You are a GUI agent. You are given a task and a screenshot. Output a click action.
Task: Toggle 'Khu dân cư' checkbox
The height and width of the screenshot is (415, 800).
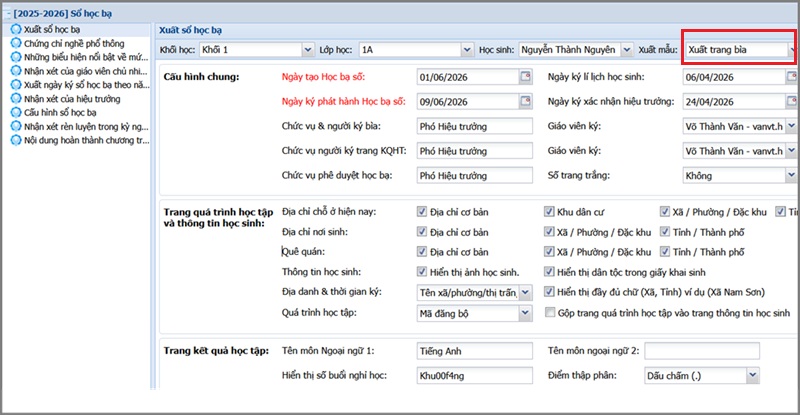(x=549, y=212)
